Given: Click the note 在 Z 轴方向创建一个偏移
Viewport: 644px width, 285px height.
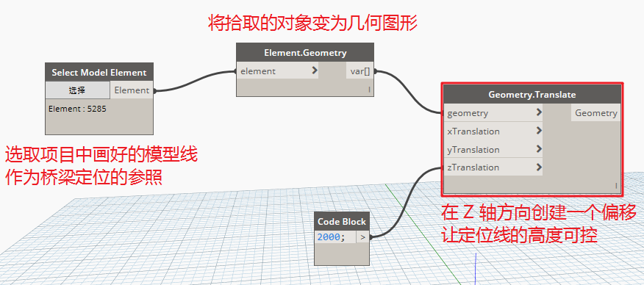Looking at the screenshot, I should (x=539, y=213).
